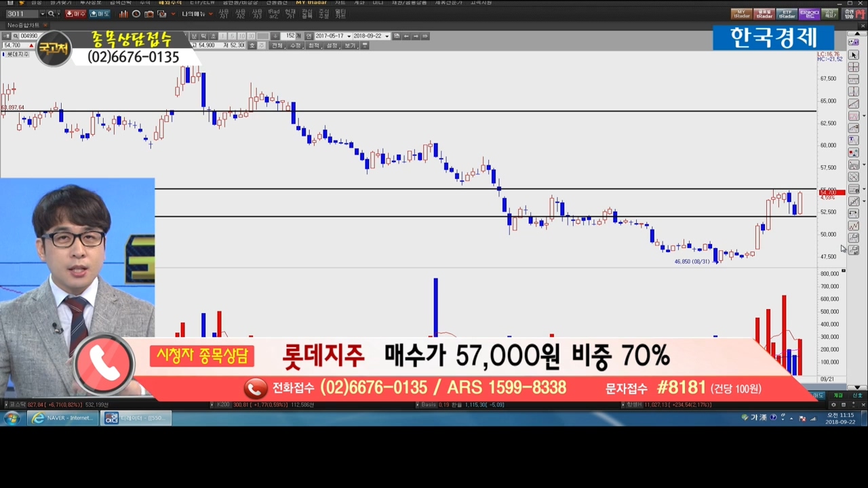Select the text annotation tool in sidebar
This screenshot has width=868, height=488.
(854, 140)
